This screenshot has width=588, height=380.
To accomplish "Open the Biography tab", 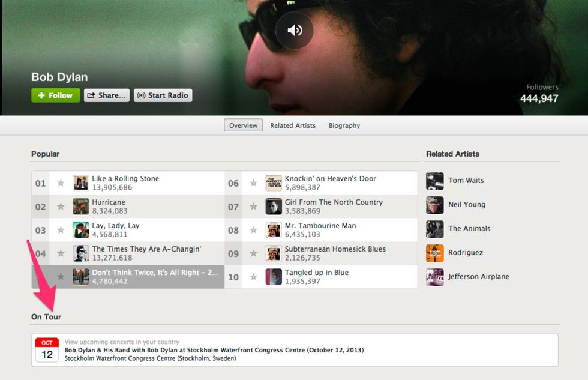I will click(x=344, y=125).
